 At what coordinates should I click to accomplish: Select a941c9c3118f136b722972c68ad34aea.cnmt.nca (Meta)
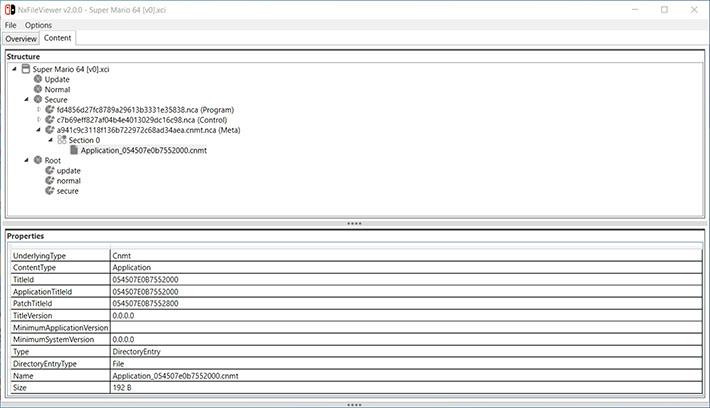[149, 130]
